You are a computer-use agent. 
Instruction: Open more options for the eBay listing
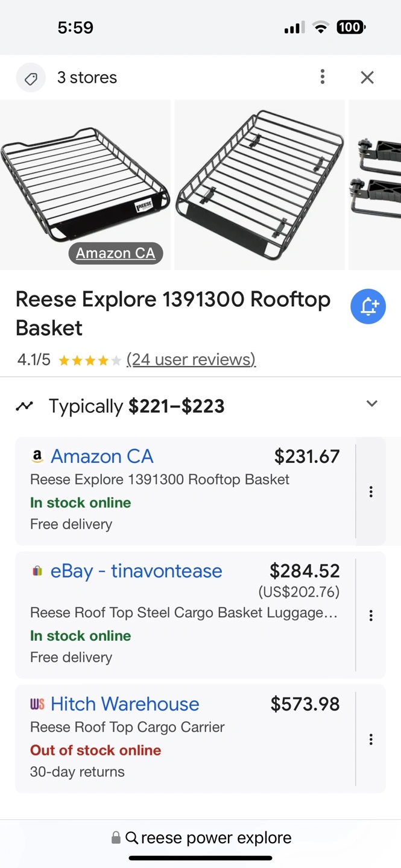point(371,615)
